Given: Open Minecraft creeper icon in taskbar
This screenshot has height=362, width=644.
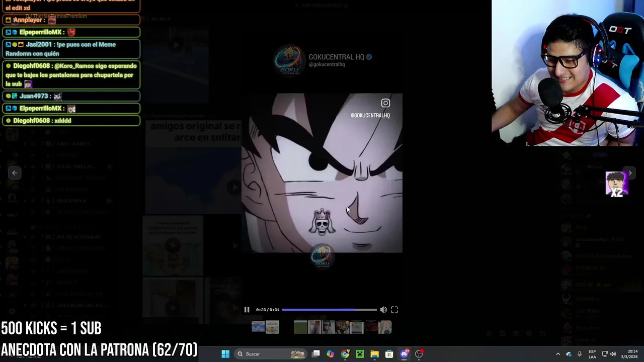Looking at the screenshot, I should tap(360, 354).
